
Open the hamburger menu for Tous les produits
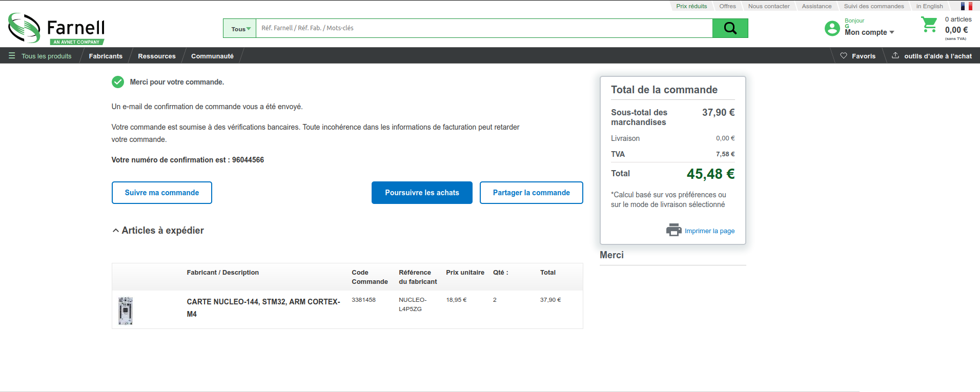(12, 56)
